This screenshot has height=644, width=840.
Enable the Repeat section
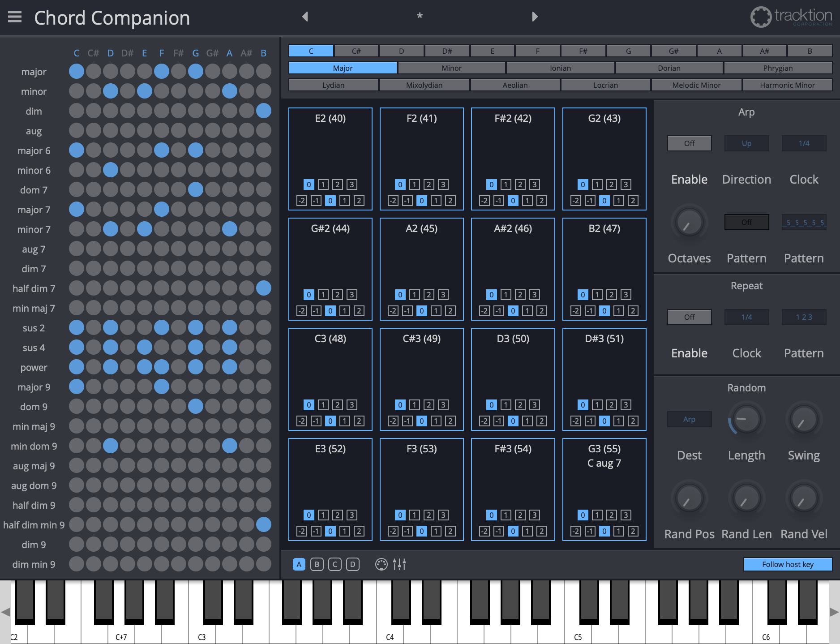689,317
